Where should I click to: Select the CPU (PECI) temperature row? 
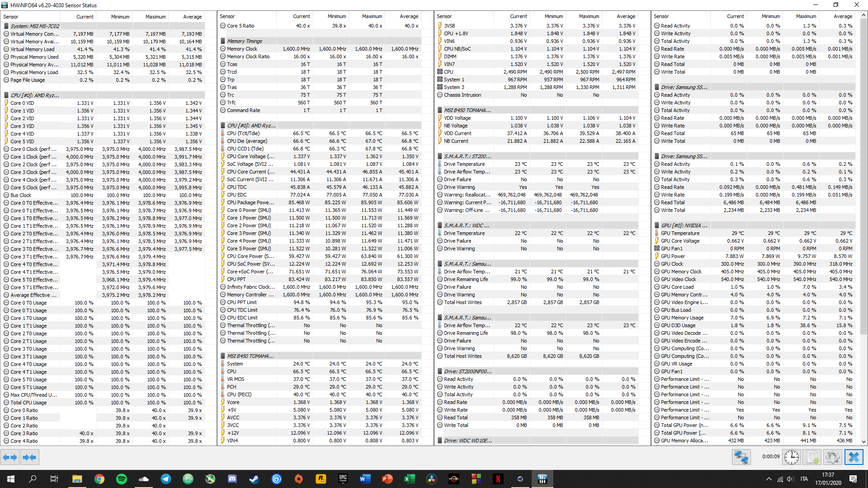(x=321, y=394)
